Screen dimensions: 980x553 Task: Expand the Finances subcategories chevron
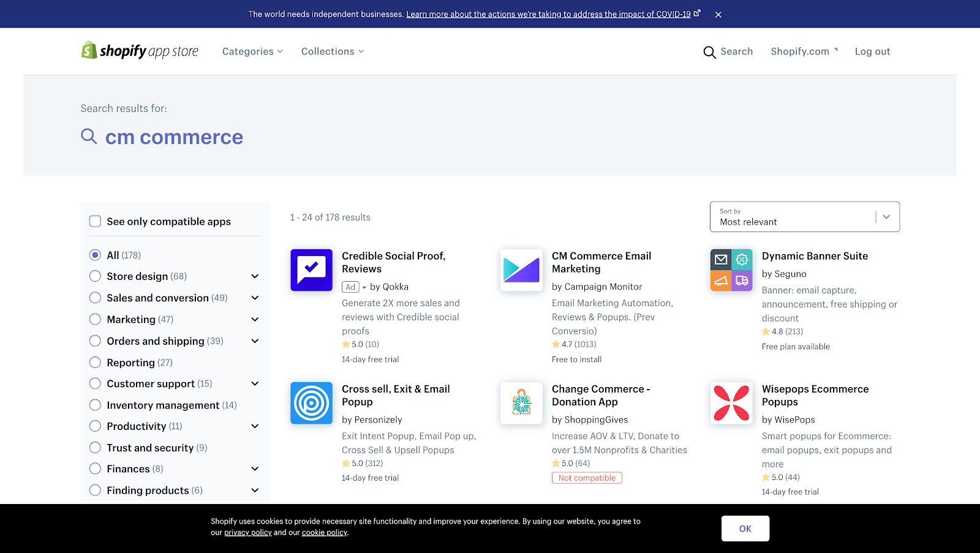[255, 468]
